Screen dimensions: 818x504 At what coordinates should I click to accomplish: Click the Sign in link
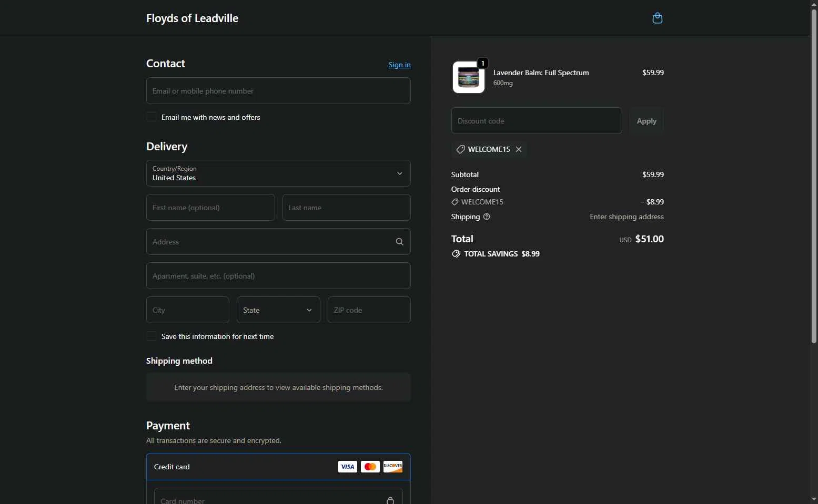(399, 65)
